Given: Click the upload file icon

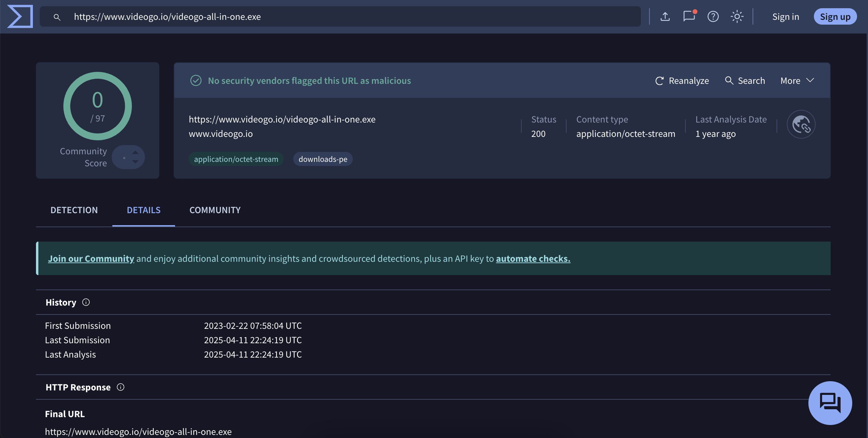Looking at the screenshot, I should point(665,16).
